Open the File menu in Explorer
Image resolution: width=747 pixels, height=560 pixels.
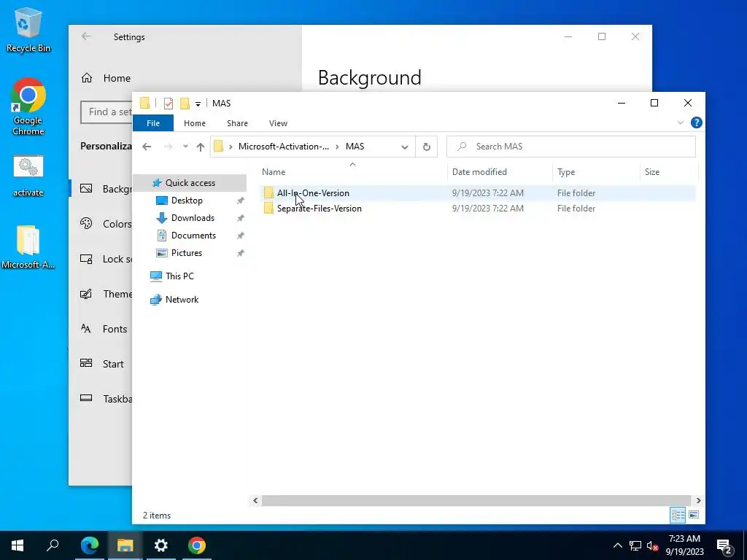pos(153,122)
